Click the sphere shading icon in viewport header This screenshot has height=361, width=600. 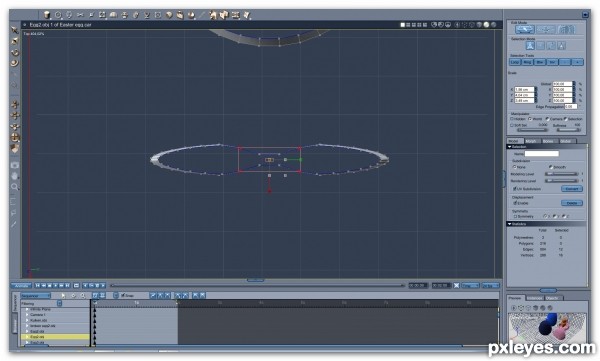[x=486, y=25]
